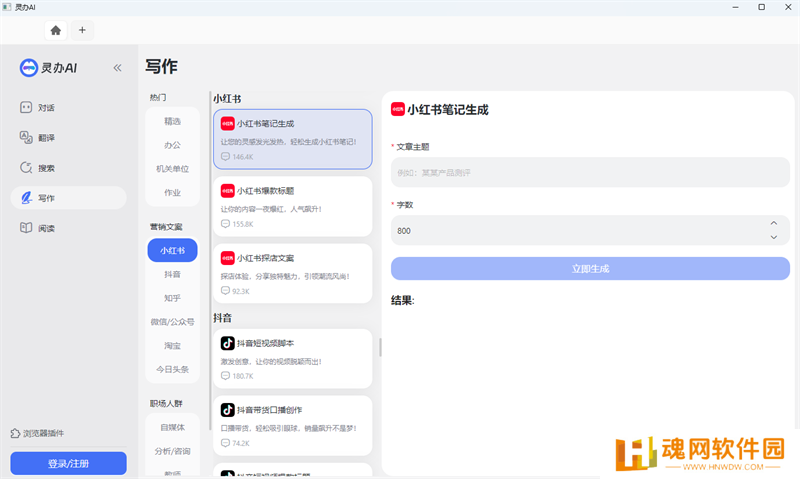Screen dimensions: 800x479
Task: Click the template list scrollbar handle
Action: [380, 347]
